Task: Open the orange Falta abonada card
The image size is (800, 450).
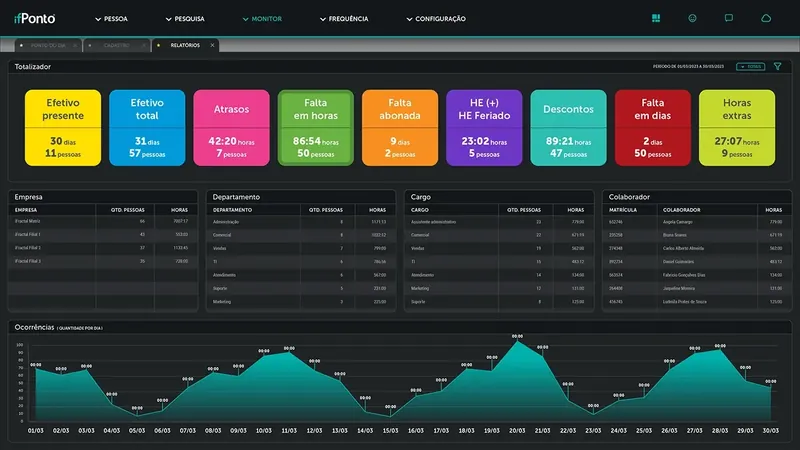Action: 400,128
